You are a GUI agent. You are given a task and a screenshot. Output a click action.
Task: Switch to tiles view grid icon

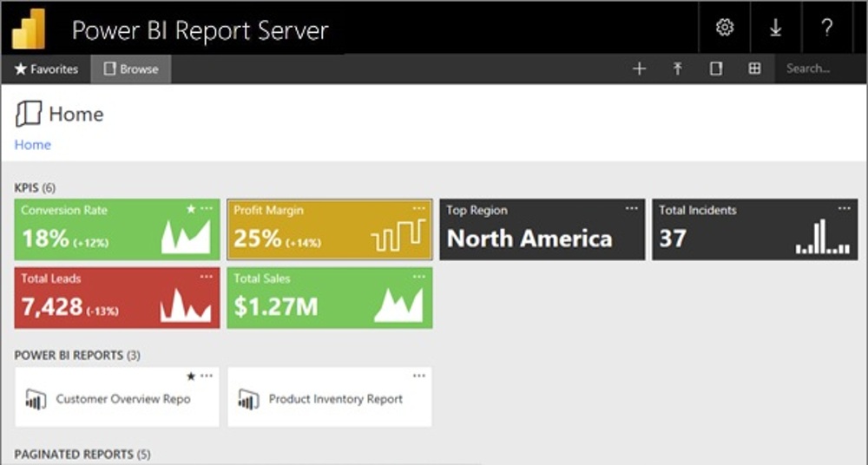(x=754, y=69)
